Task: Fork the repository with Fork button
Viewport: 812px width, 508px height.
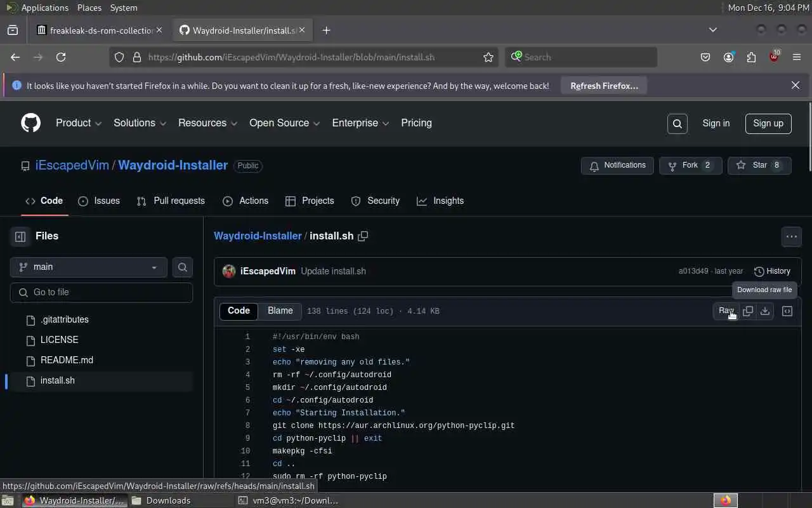Action: coord(690,166)
